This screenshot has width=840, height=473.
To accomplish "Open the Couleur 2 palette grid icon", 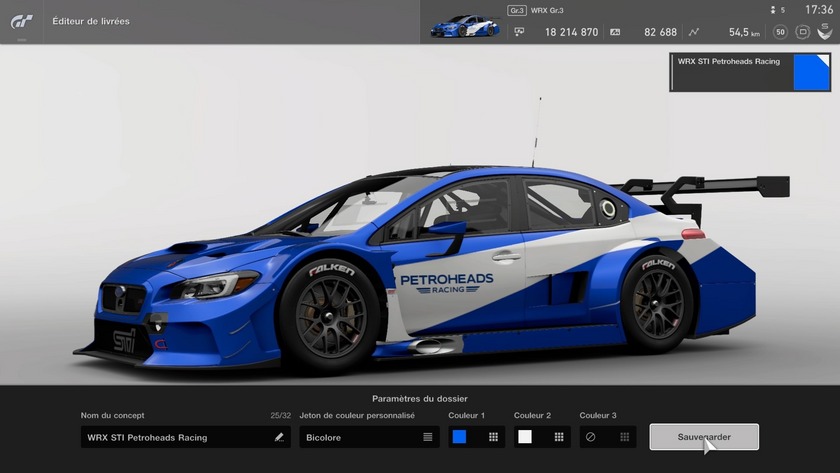I will (559, 437).
